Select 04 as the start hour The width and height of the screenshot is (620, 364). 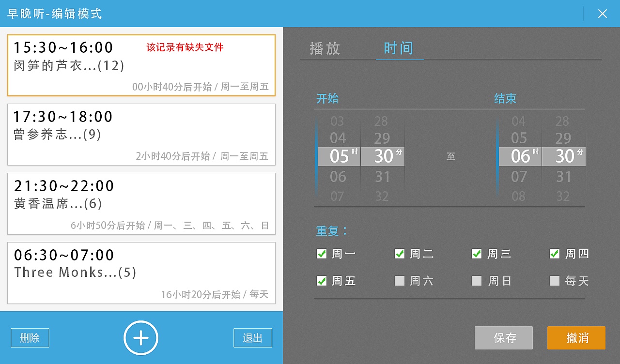(338, 138)
